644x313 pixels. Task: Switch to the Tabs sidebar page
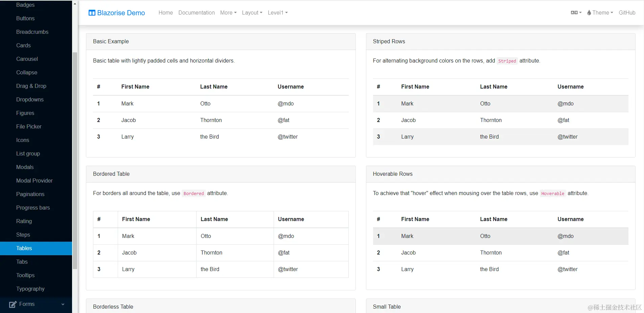[x=22, y=262]
